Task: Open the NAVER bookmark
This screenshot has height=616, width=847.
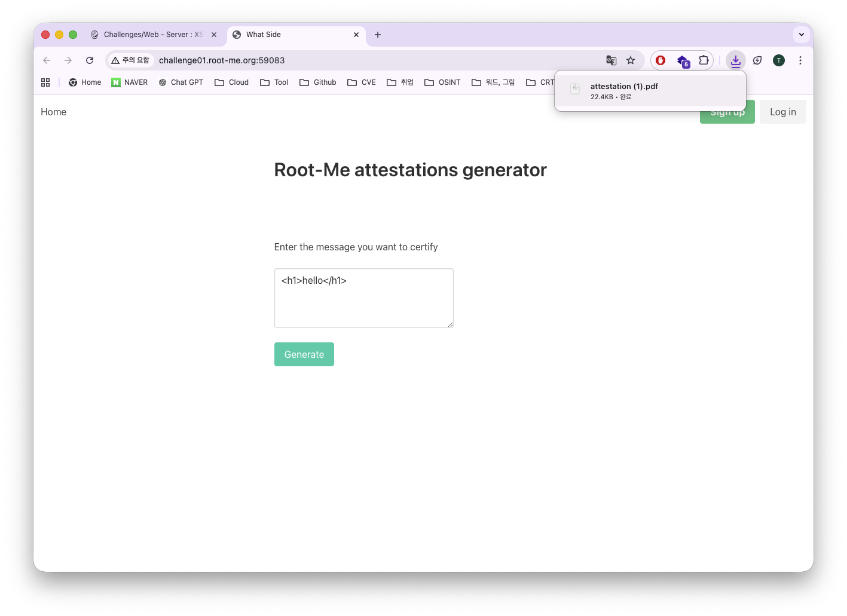Action: coord(130,82)
